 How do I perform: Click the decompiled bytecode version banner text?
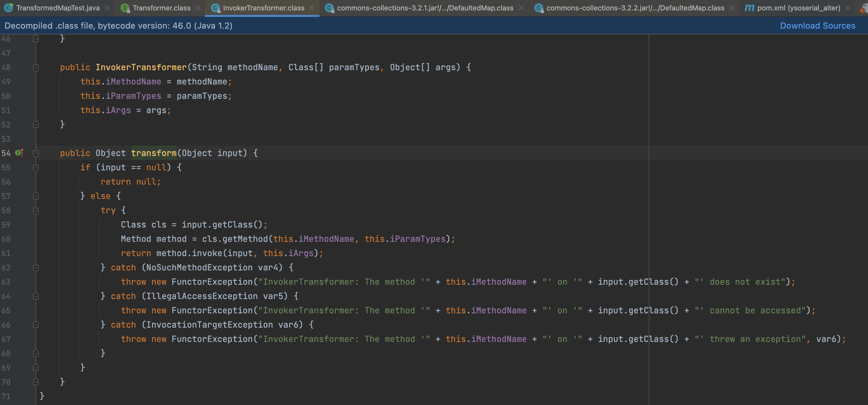click(118, 26)
